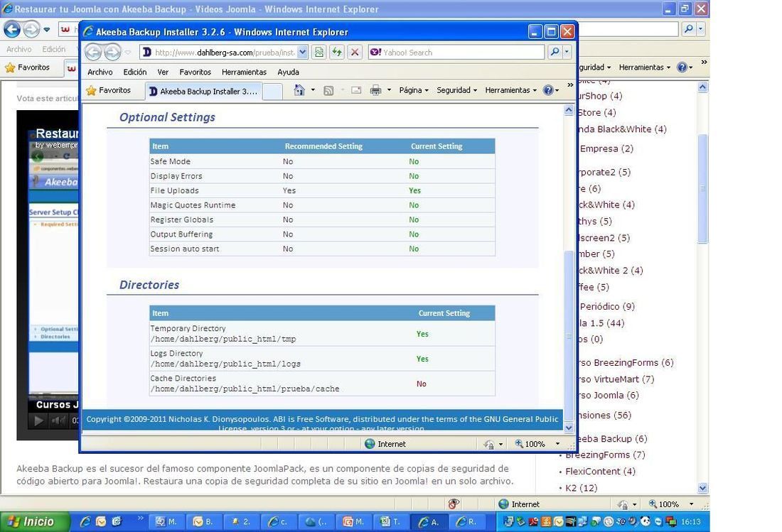Expand the Home button dropdown arrow
Screen dimensions: 782x532
tap(313, 90)
